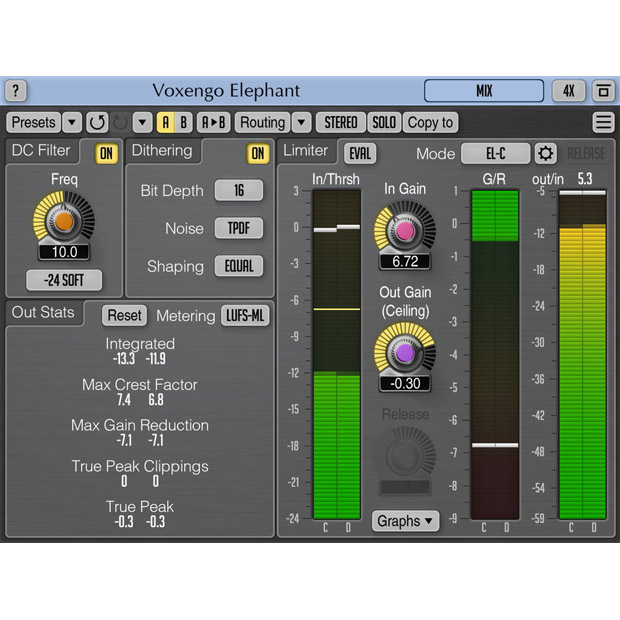620x620 pixels.
Task: Click the Voxengo Elephant title text
Action: click(226, 91)
